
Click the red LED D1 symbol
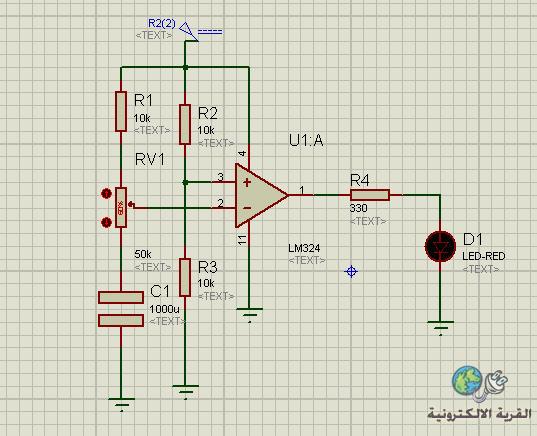[440, 246]
